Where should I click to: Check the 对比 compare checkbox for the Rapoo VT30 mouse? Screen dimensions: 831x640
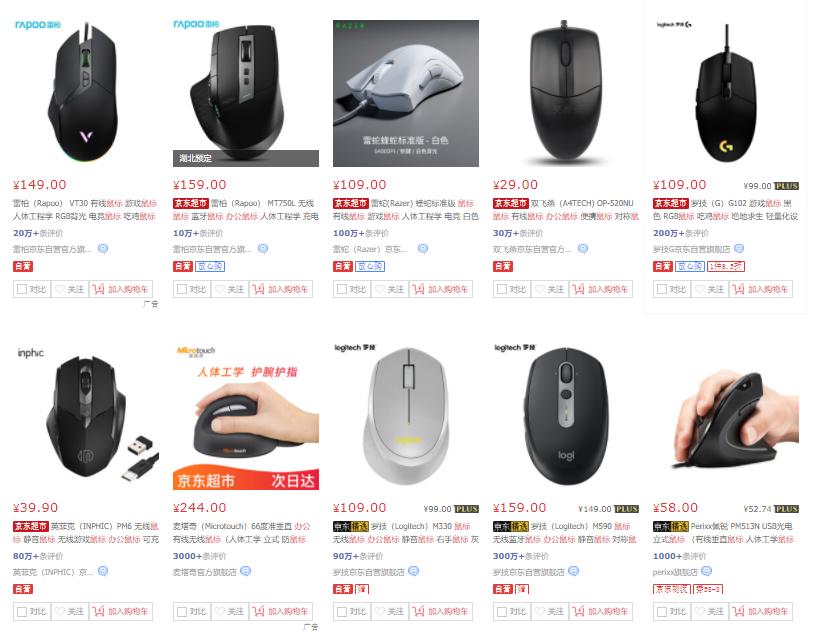[x=22, y=289]
